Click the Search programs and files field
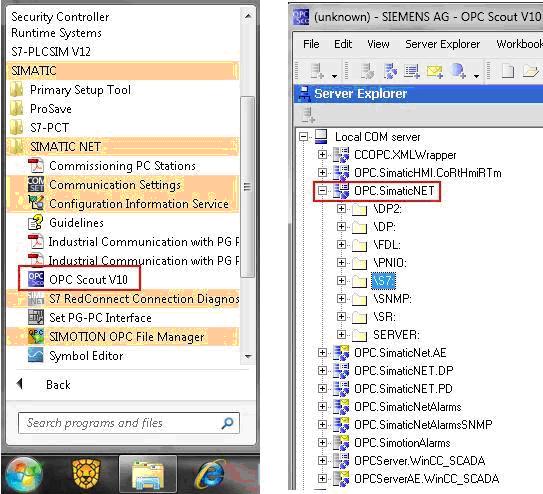This screenshot has width=543, height=494. click(129, 423)
